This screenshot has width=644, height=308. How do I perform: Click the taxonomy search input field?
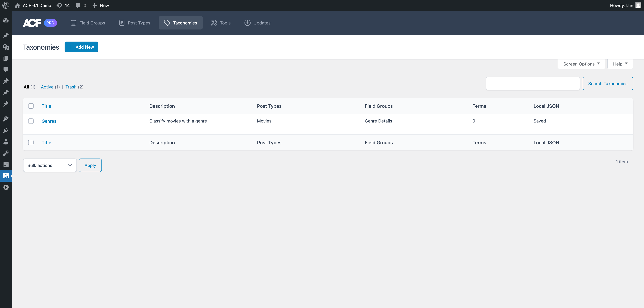pos(532,83)
